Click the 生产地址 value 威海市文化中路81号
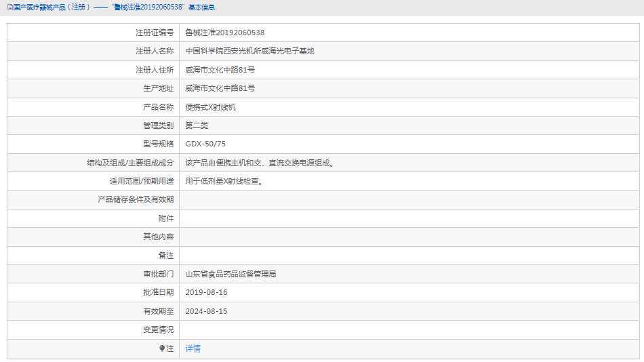 (x=220, y=88)
